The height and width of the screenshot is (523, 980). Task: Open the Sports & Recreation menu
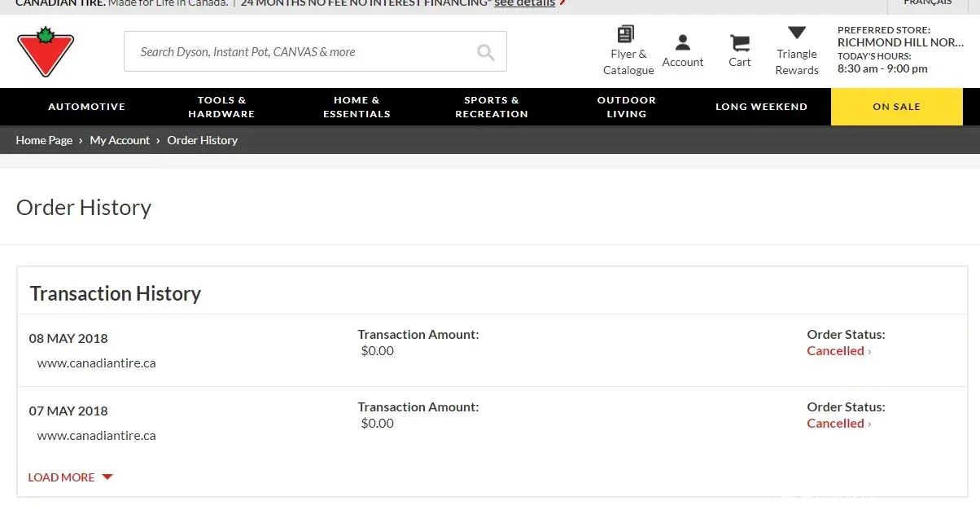tap(492, 107)
